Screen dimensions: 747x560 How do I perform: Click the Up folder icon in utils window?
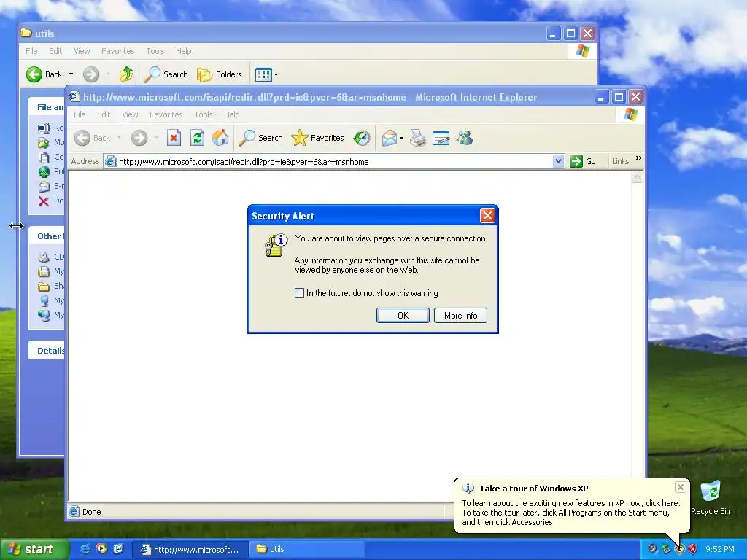(x=126, y=74)
